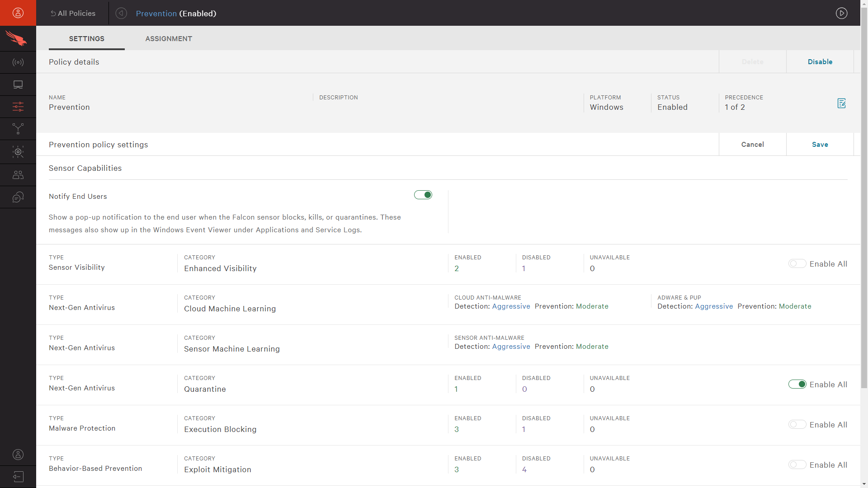868x488 pixels.
Task: Go back using All Policies link
Action: [73, 13]
